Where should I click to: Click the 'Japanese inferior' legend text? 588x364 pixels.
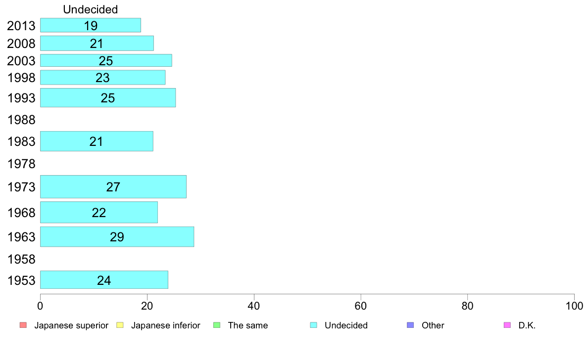pyautogui.click(x=165, y=325)
